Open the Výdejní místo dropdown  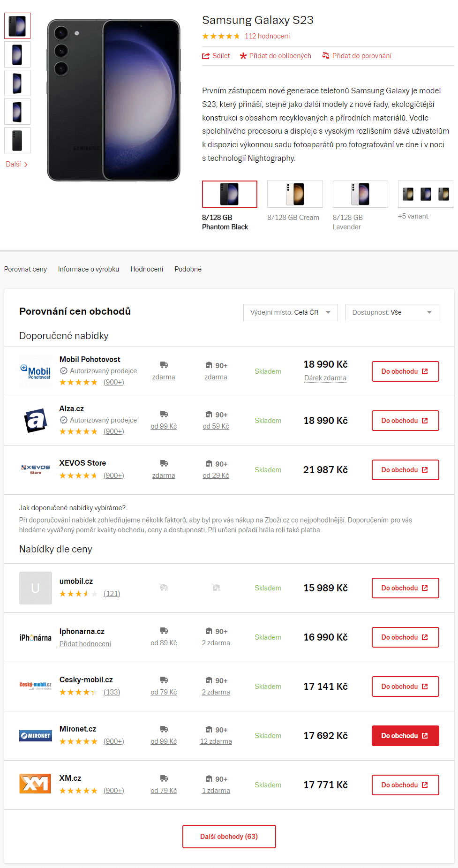click(x=291, y=312)
